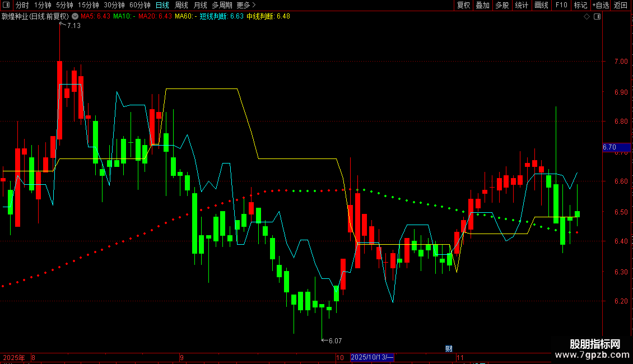This screenshot has height=364, width=633.
Task: Click 返回 to go back
Action: [621, 5]
